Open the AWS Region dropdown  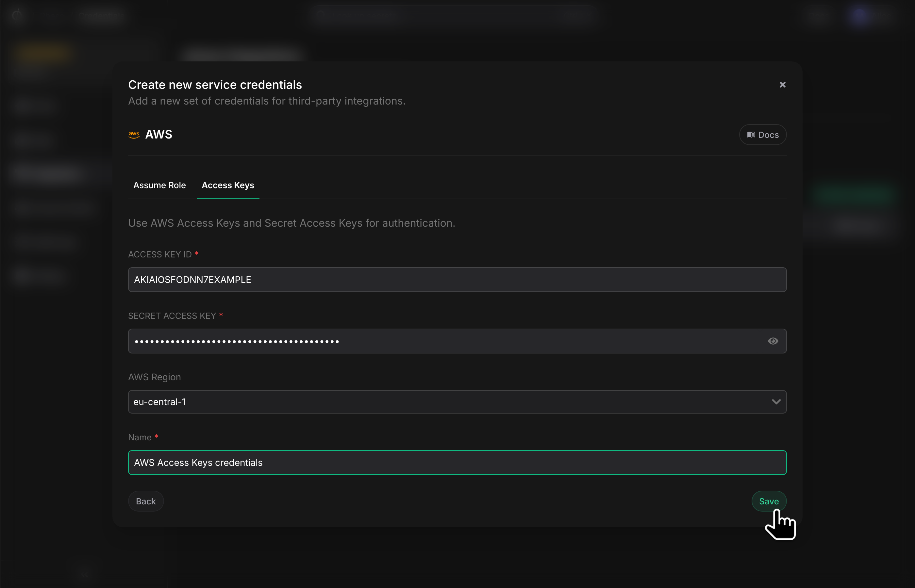click(457, 402)
